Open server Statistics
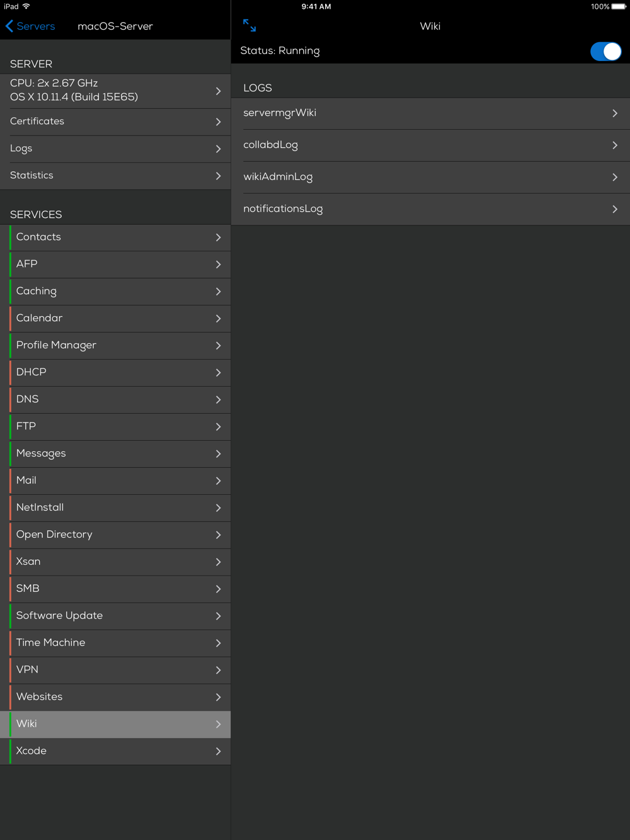Viewport: 630px width, 840px height. click(31, 176)
